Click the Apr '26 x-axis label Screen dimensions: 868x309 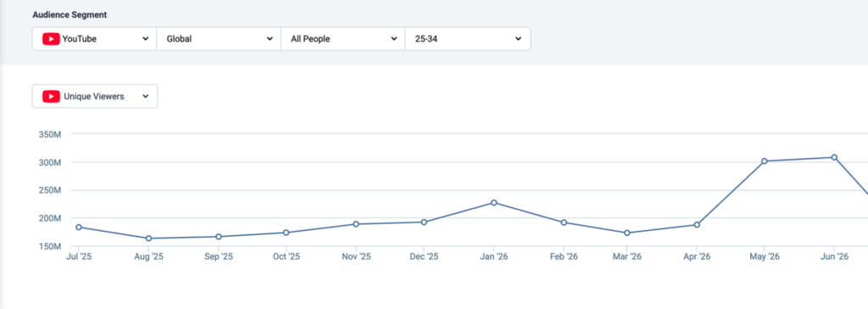[697, 257]
